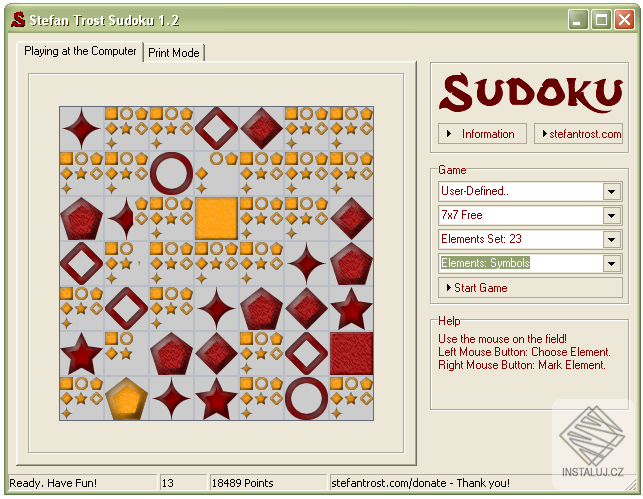Click the candidates cell in row 2, column 1

82,173
